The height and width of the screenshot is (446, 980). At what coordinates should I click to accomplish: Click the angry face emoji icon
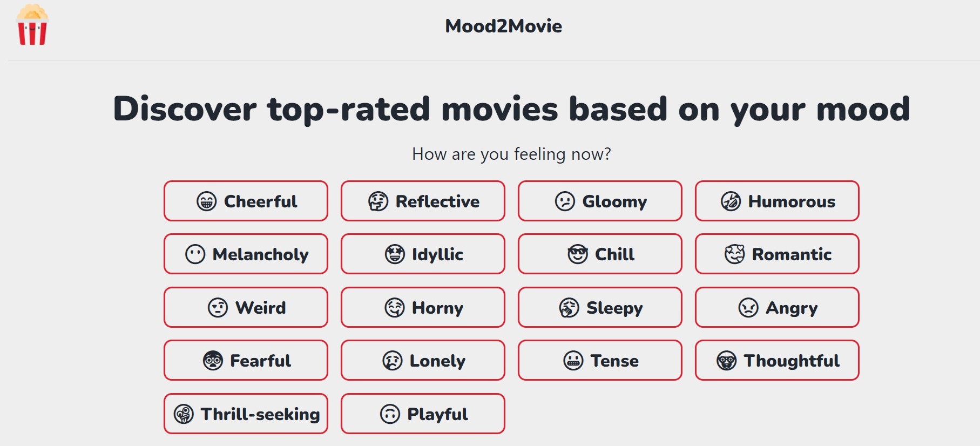tap(748, 308)
